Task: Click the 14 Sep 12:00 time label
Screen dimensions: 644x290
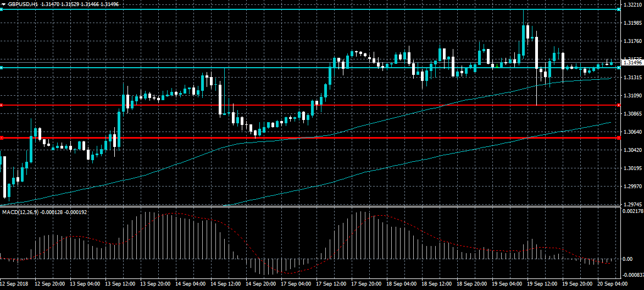Action: pos(225,284)
